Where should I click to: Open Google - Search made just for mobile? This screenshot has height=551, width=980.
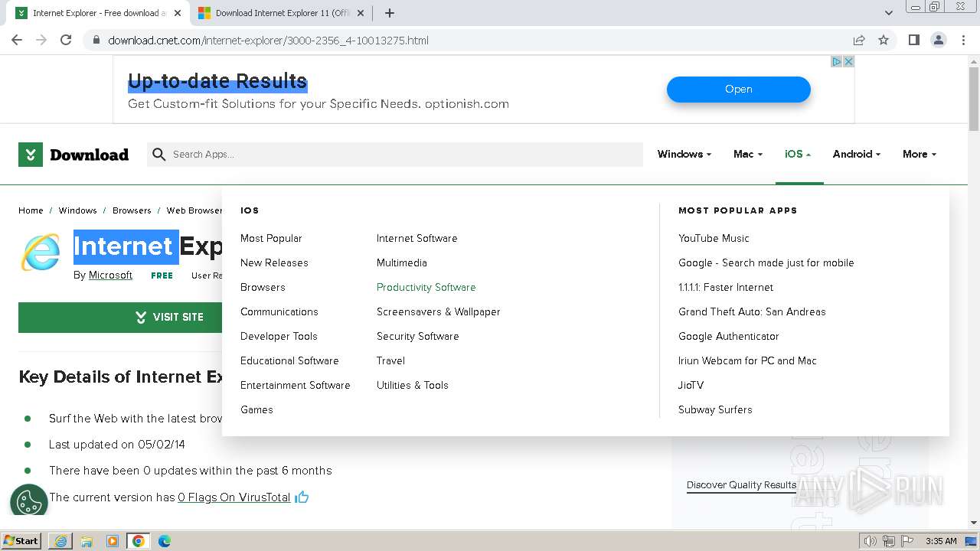click(766, 262)
